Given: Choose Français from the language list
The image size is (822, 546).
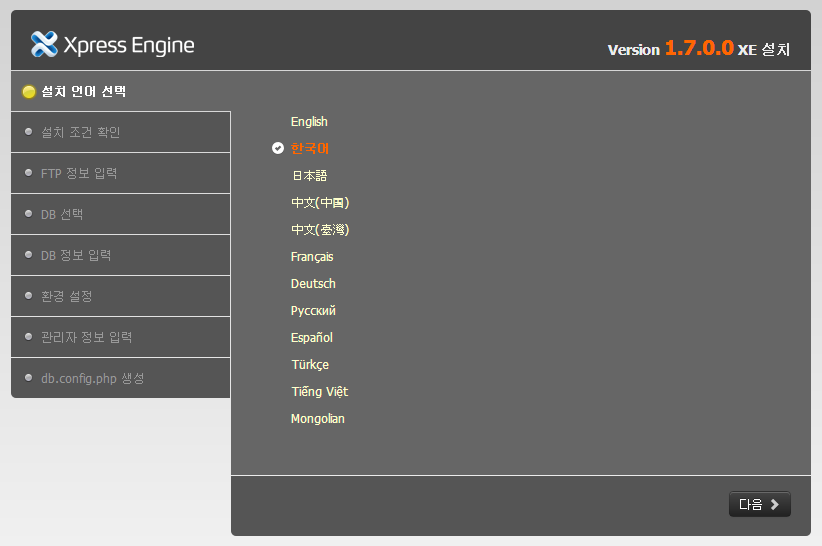Looking at the screenshot, I should coord(312,257).
